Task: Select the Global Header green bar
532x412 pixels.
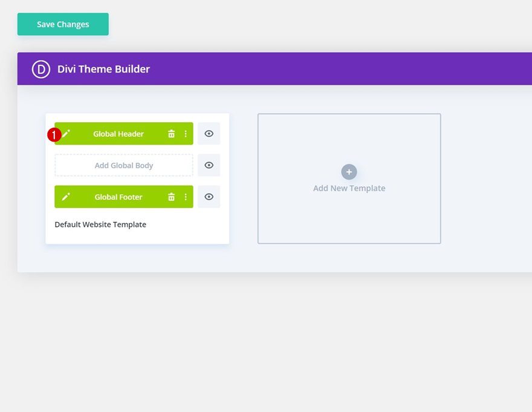Action: tap(118, 134)
